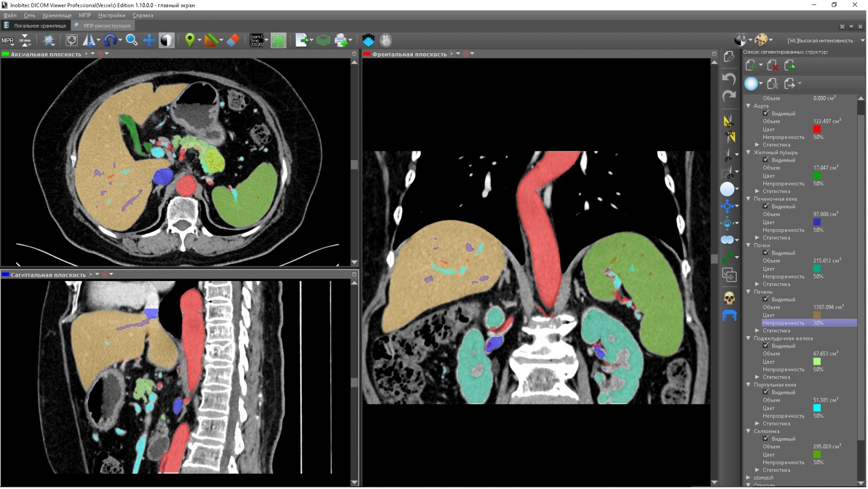The width and height of the screenshot is (868, 489).
Task: Click the cyan Портальная вена color swatch
Action: coord(817,408)
